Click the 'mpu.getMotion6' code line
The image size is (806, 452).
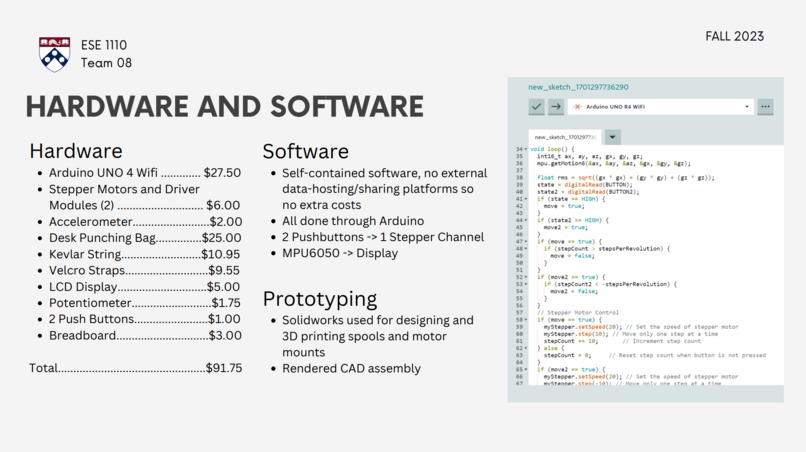click(614, 163)
